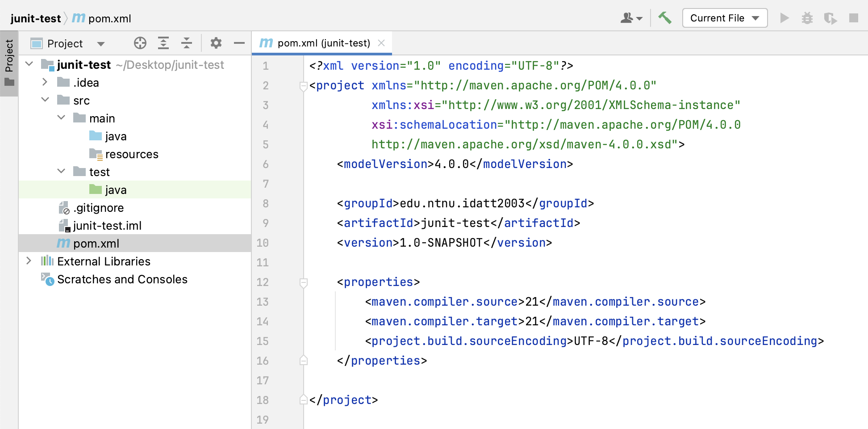The width and height of the screenshot is (868, 429).
Task: Click the version value 1.0-SNAPSHOT
Action: click(x=441, y=243)
